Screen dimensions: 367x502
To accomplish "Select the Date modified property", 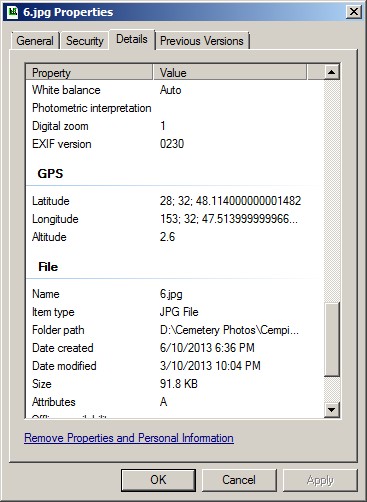I will tap(64, 366).
